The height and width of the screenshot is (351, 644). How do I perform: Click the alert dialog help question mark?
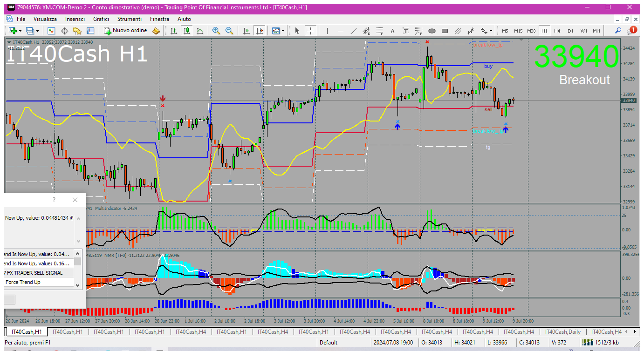coord(54,200)
